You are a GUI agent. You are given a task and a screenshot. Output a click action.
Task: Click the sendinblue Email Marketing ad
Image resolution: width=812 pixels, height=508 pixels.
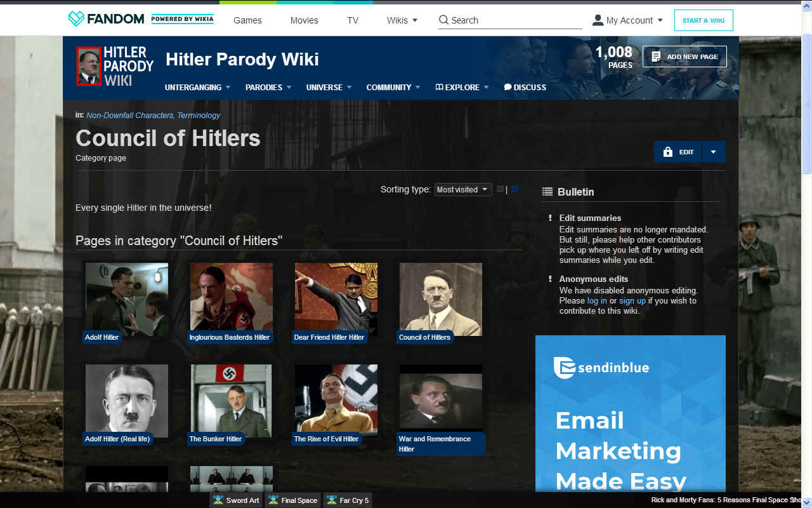[631, 413]
